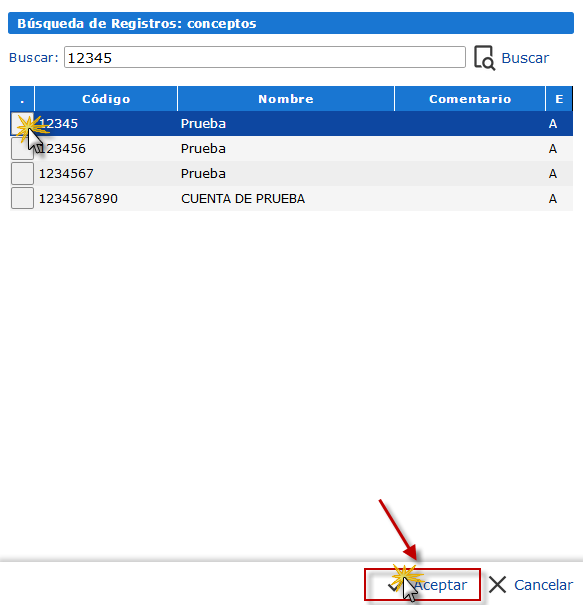Click code 123456 cell
Image resolution: width=583 pixels, height=605 pixels.
point(62,149)
